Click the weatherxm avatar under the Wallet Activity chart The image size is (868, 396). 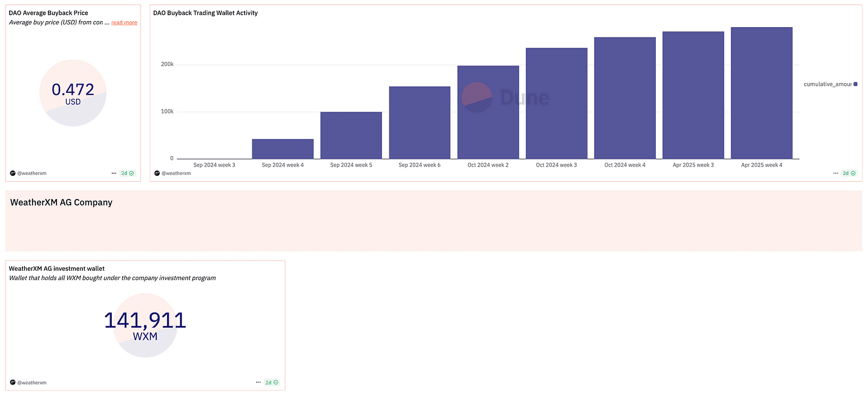(157, 174)
